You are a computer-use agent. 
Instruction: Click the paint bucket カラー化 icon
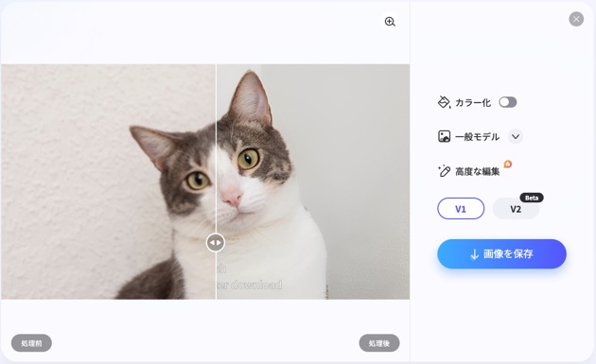pyautogui.click(x=444, y=102)
